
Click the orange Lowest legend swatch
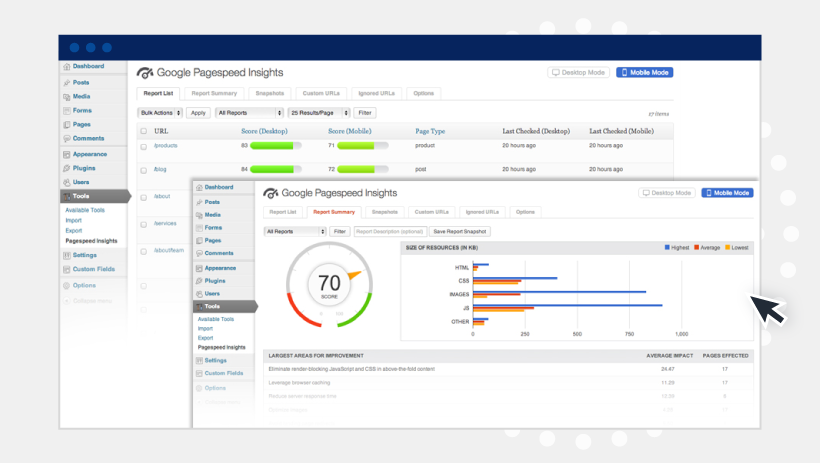click(x=727, y=247)
